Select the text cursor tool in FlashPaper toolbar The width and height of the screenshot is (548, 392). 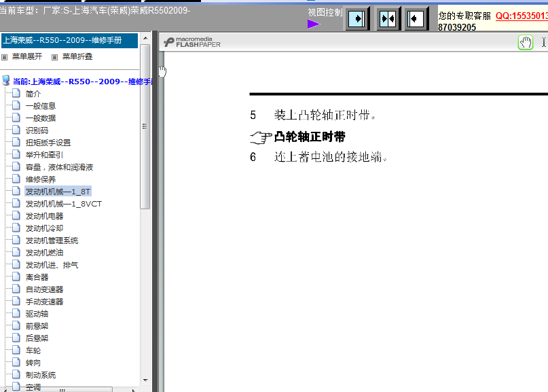544,42
